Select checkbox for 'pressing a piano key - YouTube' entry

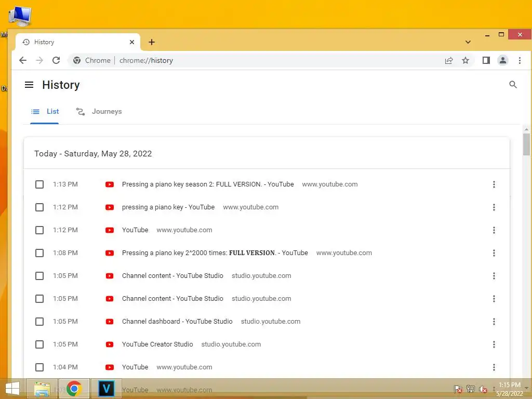pyautogui.click(x=39, y=207)
